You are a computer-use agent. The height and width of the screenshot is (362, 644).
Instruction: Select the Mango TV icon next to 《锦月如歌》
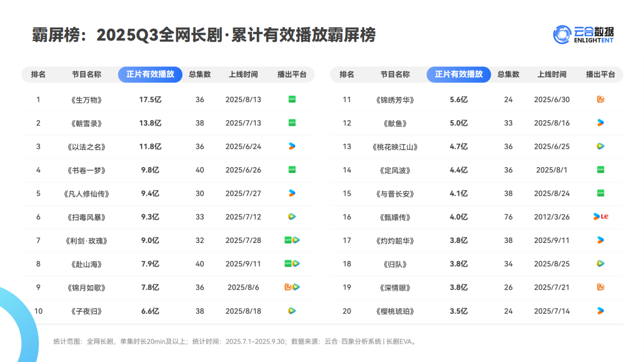(x=288, y=288)
